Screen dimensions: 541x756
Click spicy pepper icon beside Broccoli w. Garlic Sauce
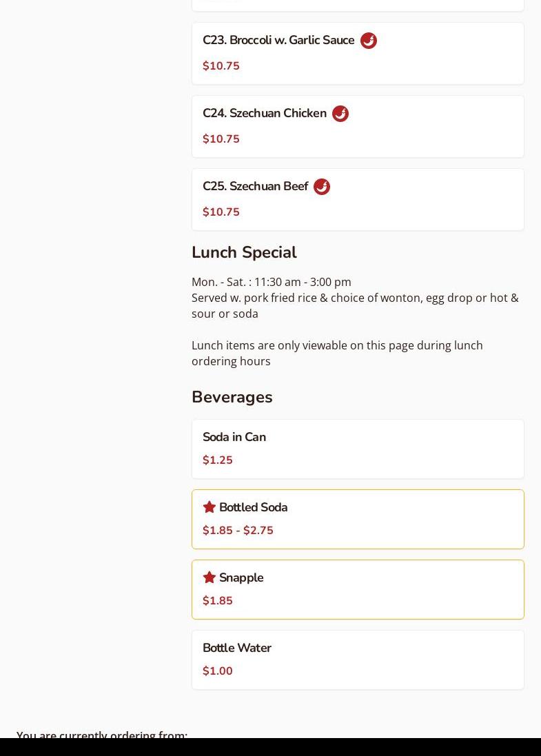tap(369, 41)
